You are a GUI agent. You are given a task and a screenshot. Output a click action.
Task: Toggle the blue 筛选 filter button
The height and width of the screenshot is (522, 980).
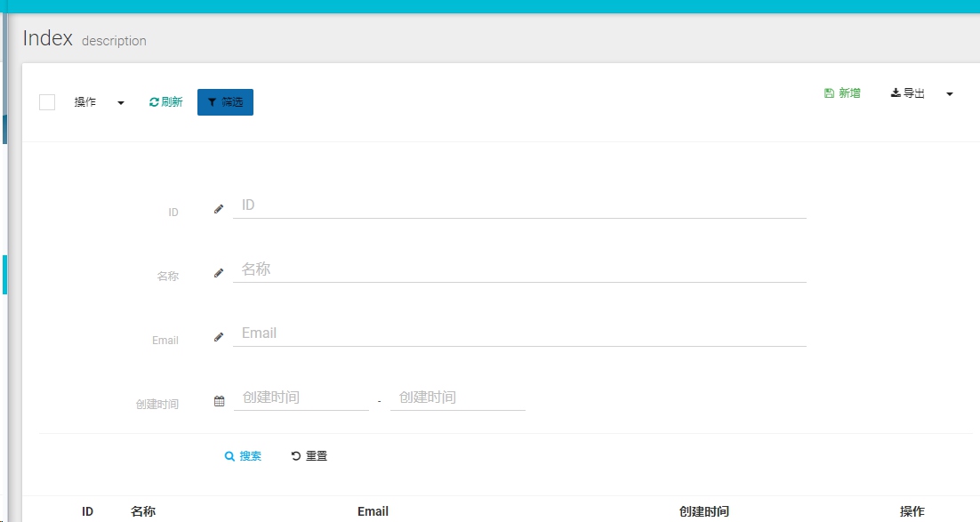(x=225, y=102)
